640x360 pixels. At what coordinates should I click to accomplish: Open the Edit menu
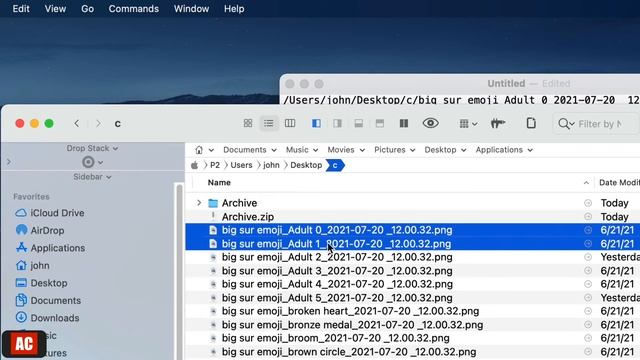tap(21, 9)
